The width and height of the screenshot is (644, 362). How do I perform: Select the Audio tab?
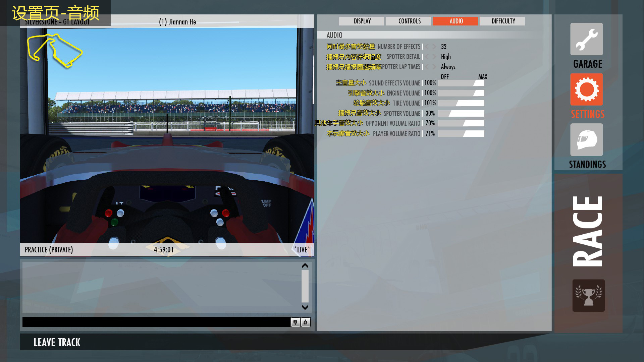tap(455, 21)
